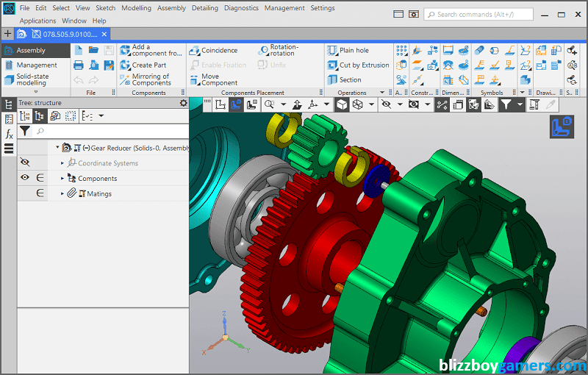Image resolution: width=588 pixels, height=375 pixels.
Task: Click the tree filter funnel icon
Action: coord(25,131)
